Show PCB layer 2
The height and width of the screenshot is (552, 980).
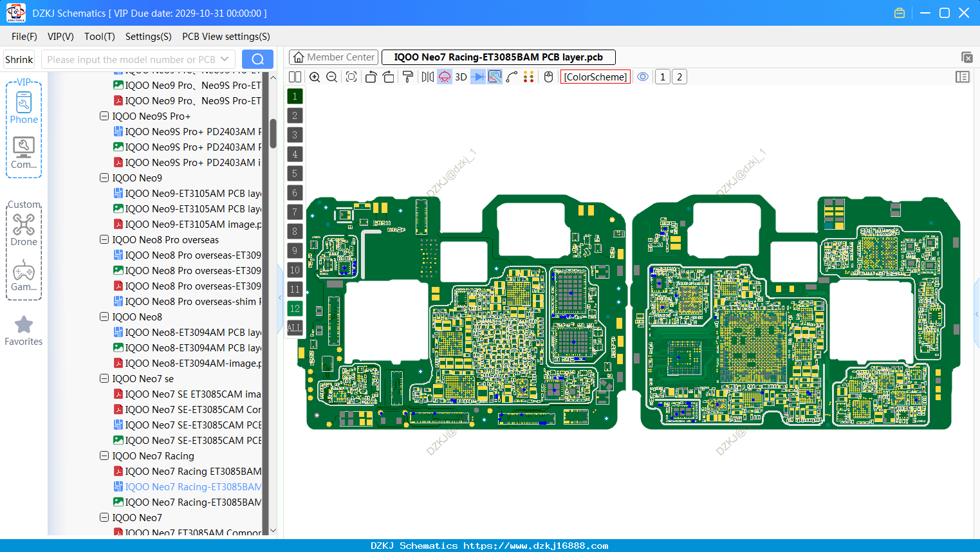tap(295, 116)
